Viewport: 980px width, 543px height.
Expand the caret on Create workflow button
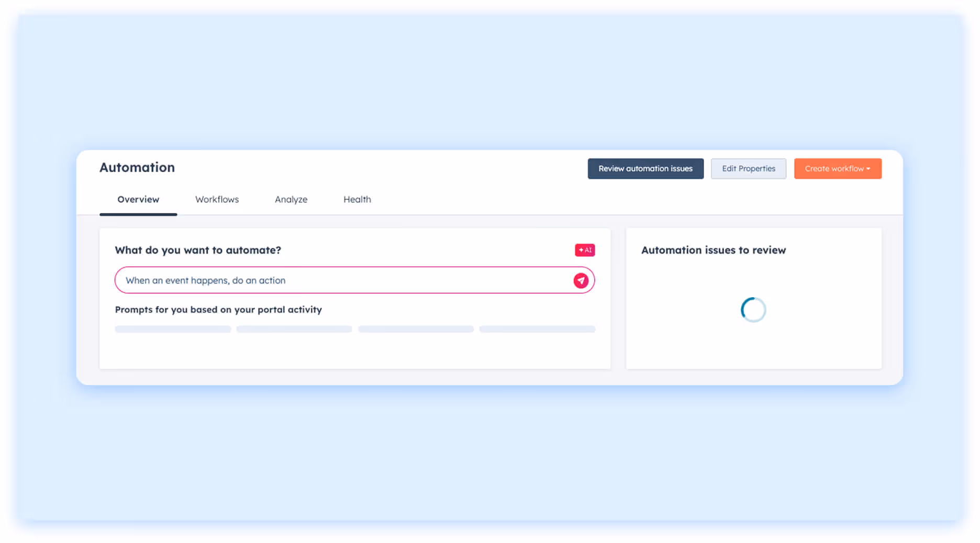(x=867, y=168)
